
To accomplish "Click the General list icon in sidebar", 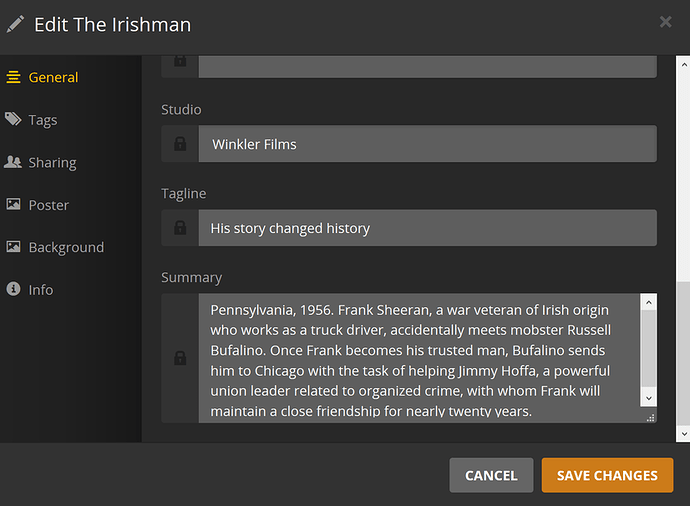I will pos(13,77).
